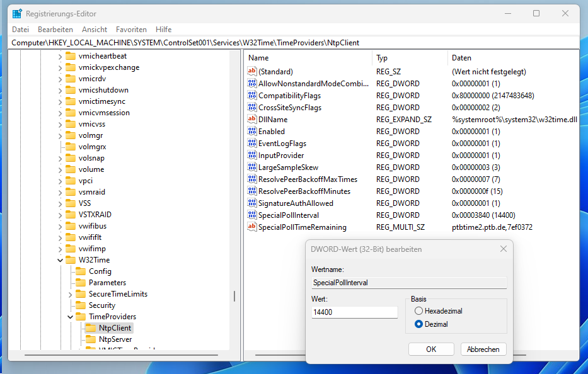588x374 pixels.
Task: Click the CompatibilityFlags DWORD icon
Action: tap(252, 95)
